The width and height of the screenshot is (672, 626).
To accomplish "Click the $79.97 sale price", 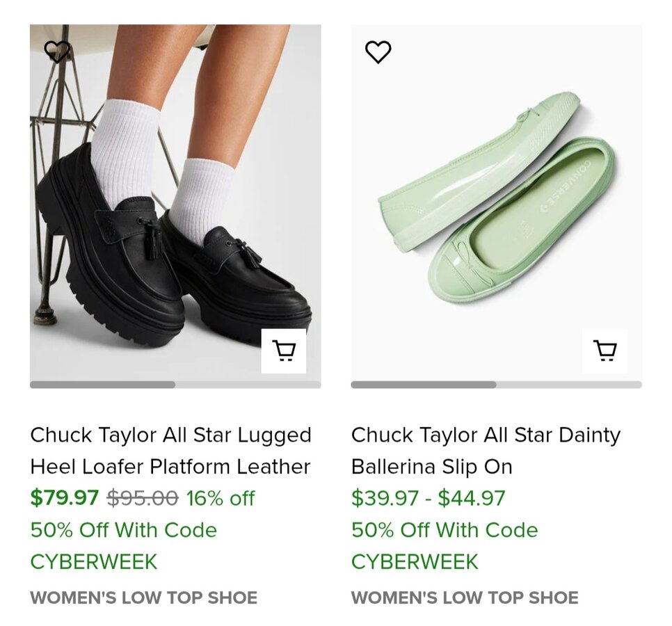I will pos(64,498).
